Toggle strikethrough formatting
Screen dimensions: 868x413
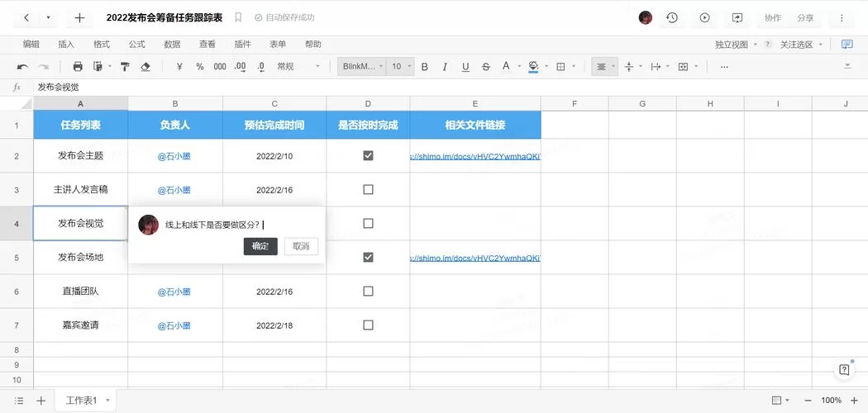click(485, 66)
